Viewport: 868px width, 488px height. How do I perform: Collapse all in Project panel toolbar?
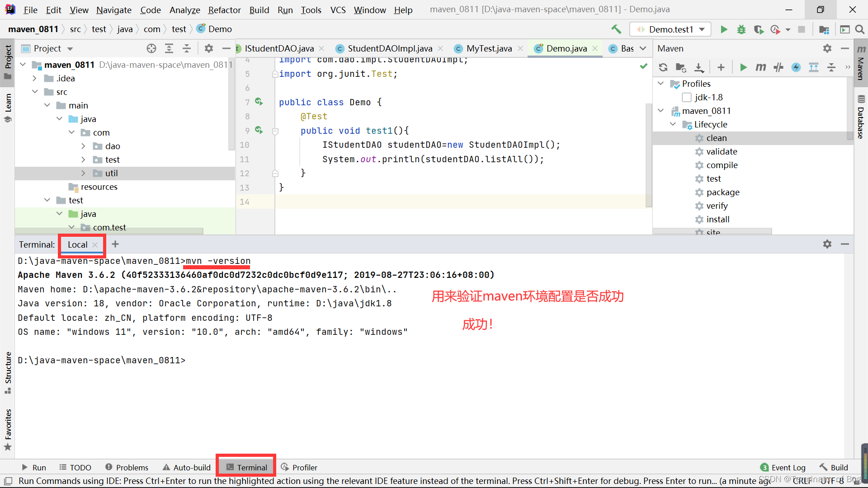(x=186, y=48)
